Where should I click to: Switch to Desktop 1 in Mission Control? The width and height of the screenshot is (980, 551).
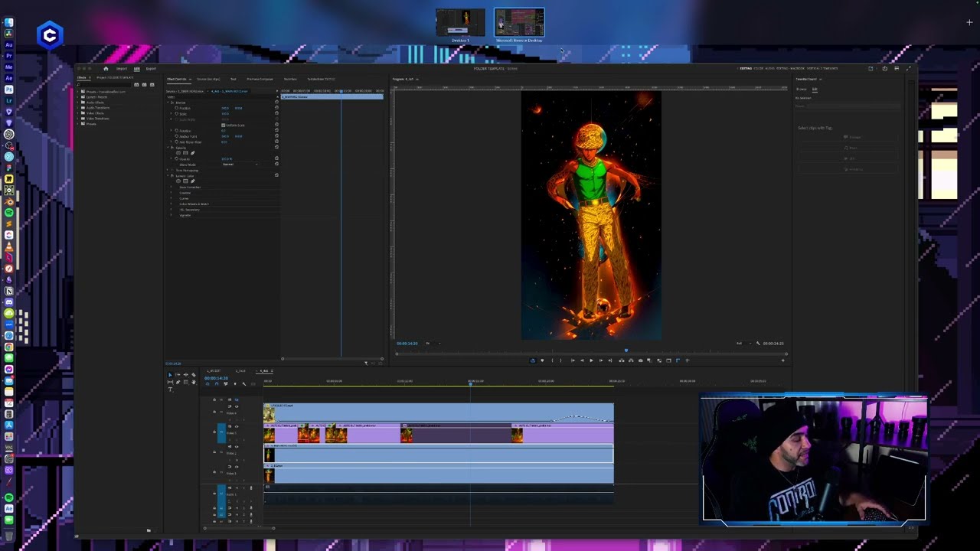(x=460, y=24)
